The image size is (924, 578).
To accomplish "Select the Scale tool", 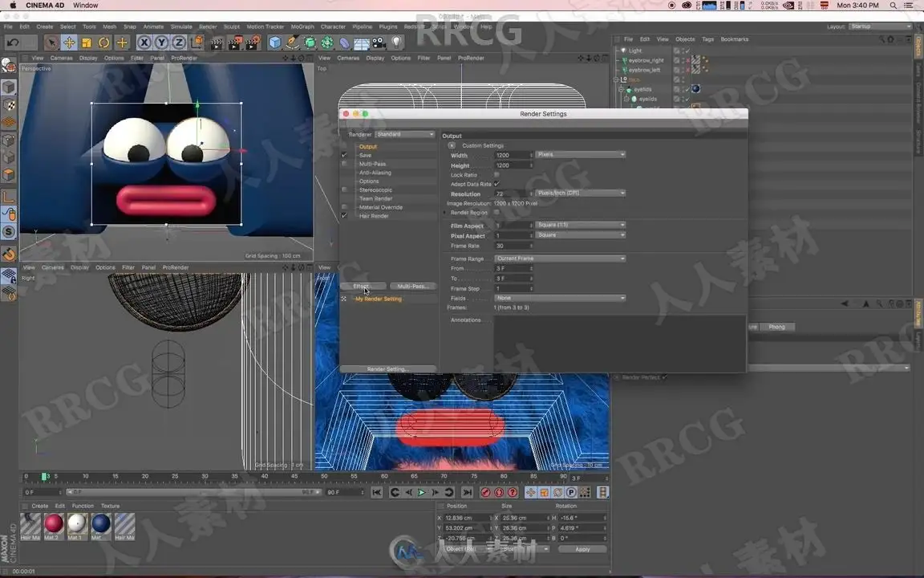I will 87,43.
